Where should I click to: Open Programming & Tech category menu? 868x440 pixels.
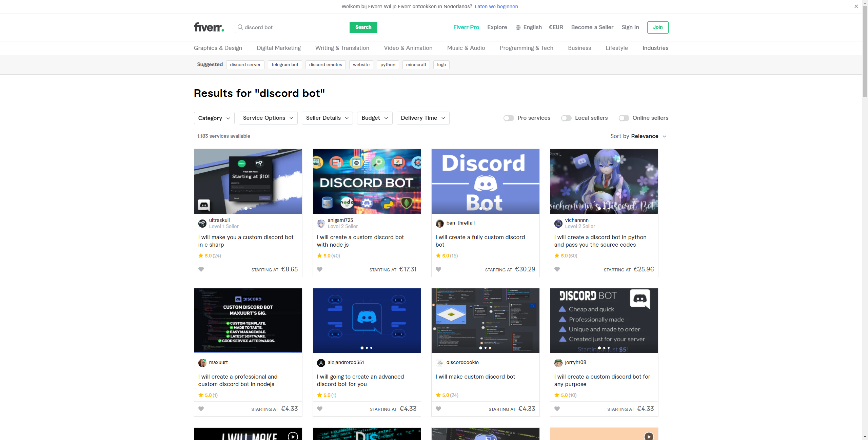coord(526,48)
